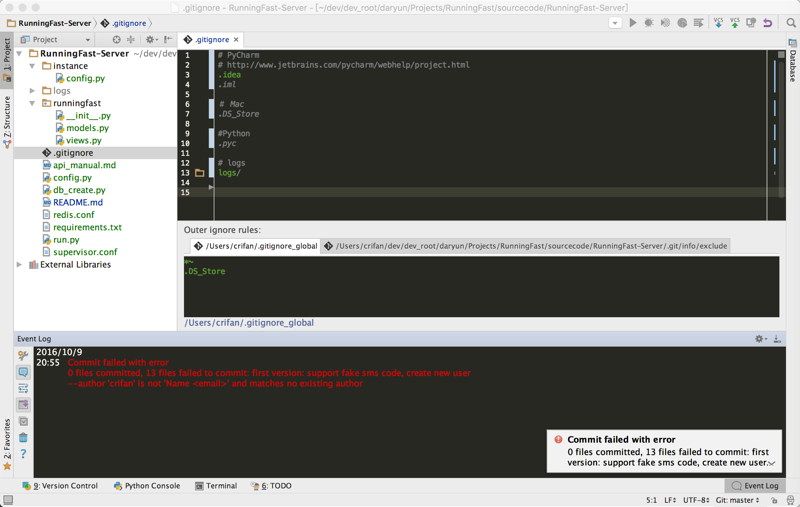
Task: Collapse the RunningFast-Server root folder
Action: 19,53
